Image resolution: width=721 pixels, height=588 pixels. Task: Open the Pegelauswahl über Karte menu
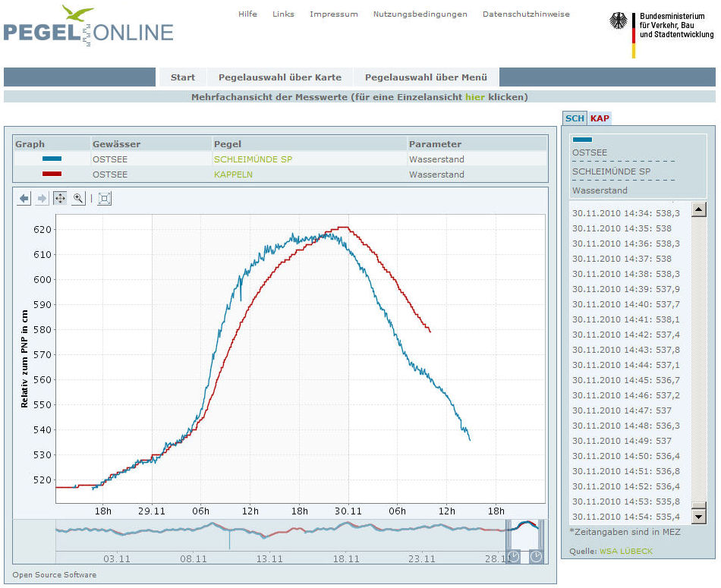click(279, 77)
